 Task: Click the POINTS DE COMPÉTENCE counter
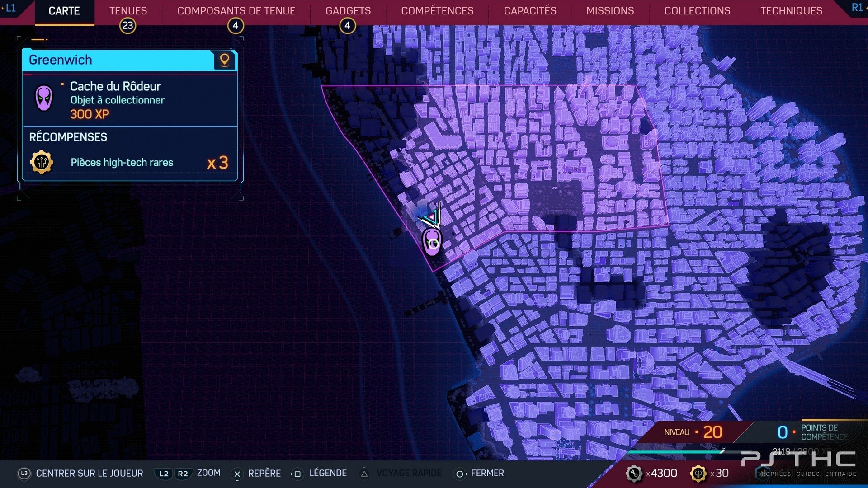[813, 432]
